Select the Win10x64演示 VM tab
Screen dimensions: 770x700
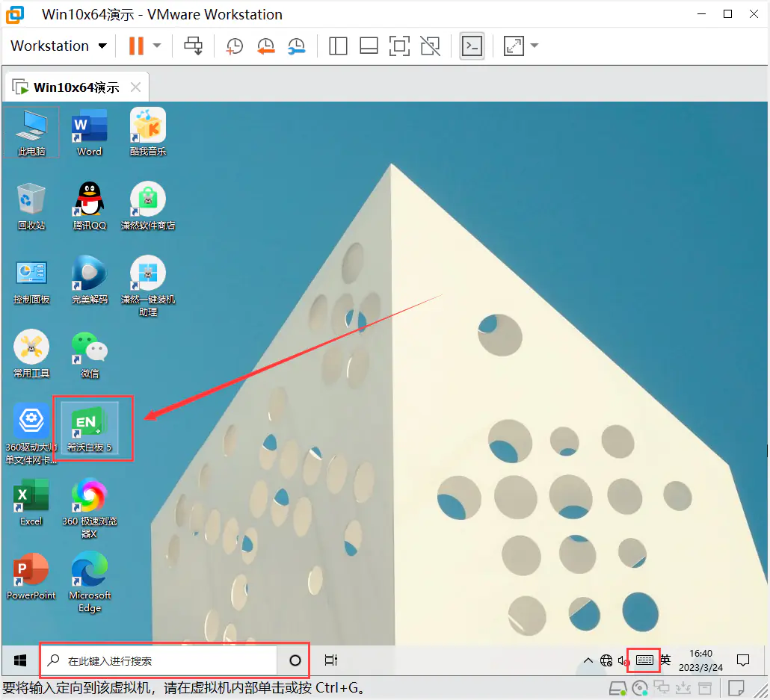coord(76,87)
